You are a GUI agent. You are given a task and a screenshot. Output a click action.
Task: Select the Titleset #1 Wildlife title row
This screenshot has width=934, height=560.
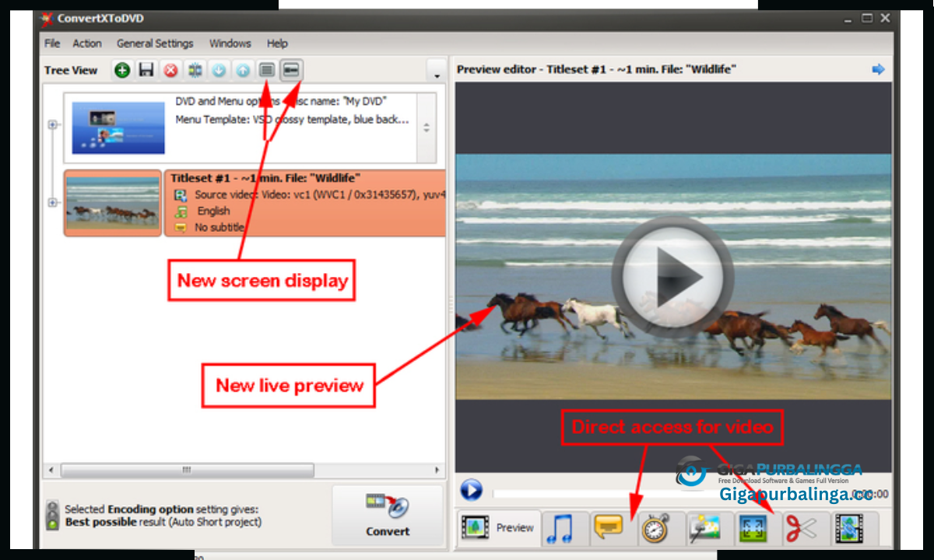(x=265, y=178)
